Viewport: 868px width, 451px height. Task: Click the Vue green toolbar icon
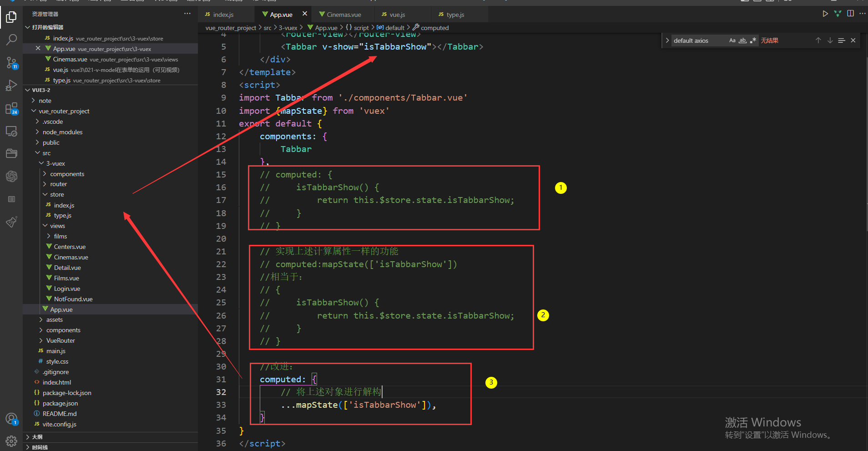pyautogui.click(x=838, y=14)
